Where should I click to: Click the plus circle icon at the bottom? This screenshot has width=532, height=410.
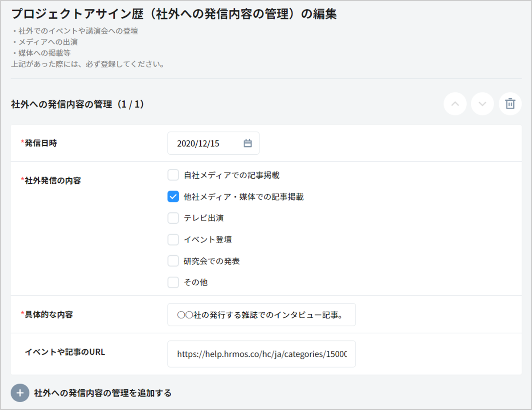point(20,393)
